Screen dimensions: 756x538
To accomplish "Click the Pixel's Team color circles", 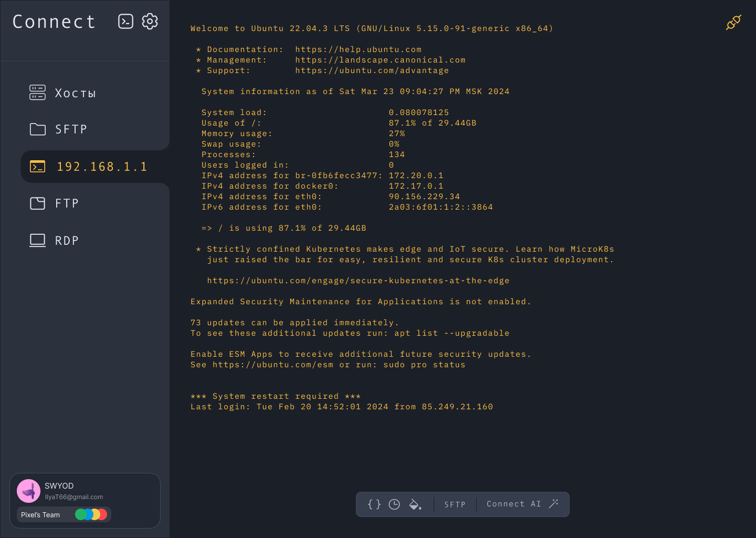I will [x=91, y=514].
